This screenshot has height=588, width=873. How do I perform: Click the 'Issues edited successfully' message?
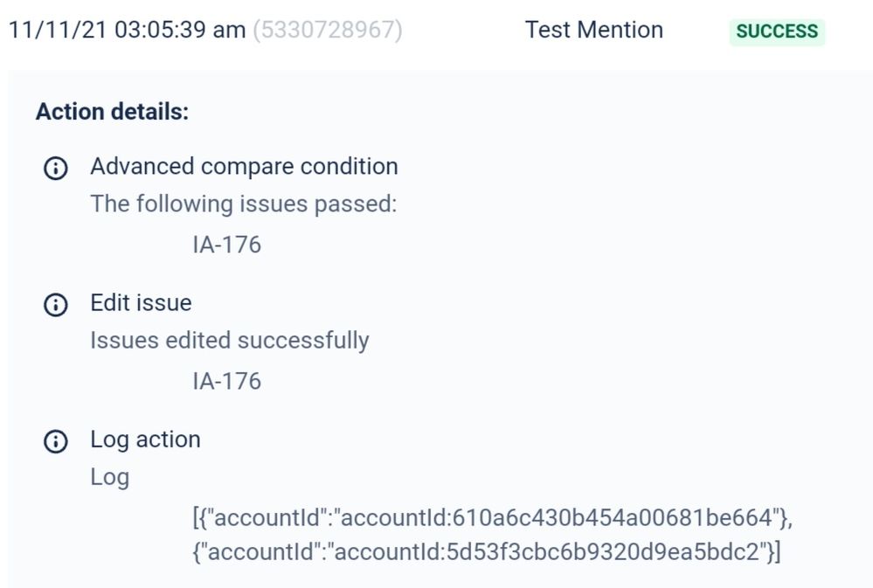(x=229, y=341)
